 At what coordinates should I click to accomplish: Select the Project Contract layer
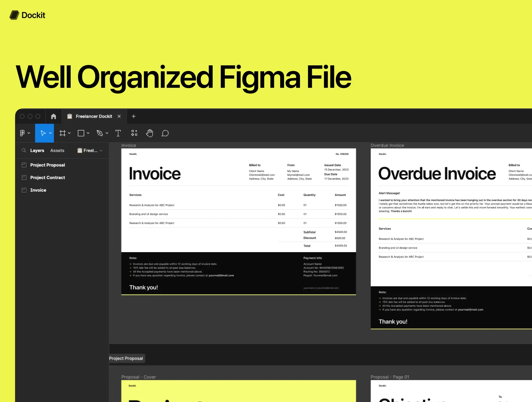coord(48,177)
